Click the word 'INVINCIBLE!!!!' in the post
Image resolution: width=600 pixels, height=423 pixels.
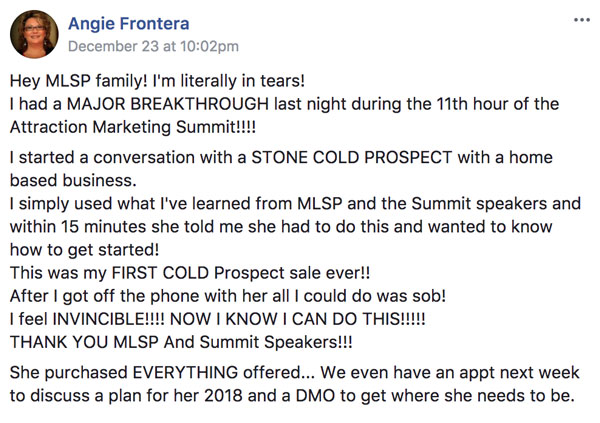click(108, 319)
